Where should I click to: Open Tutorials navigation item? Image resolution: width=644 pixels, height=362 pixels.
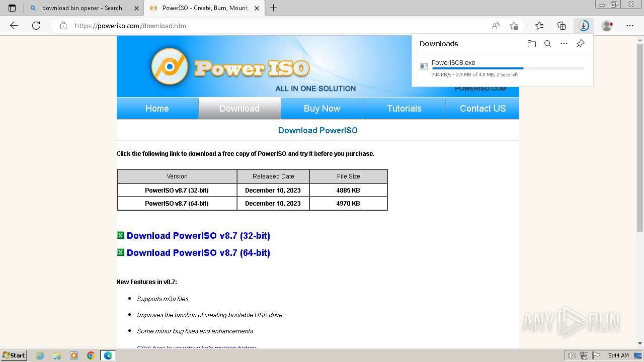click(405, 109)
